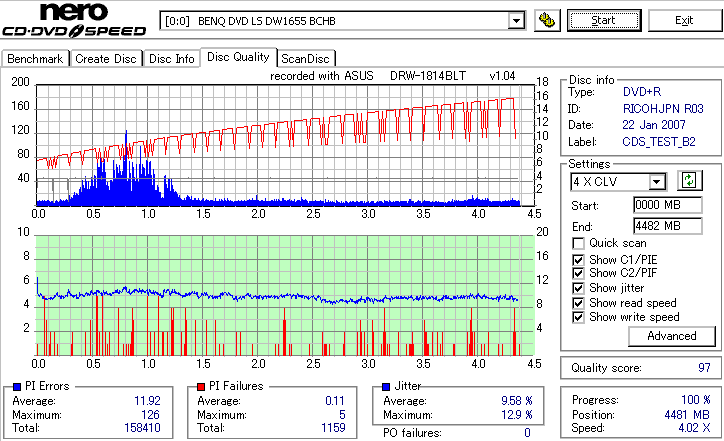This screenshot has width=724, height=441.
Task: Click the drive options icon beside Start
Action: 547,20
